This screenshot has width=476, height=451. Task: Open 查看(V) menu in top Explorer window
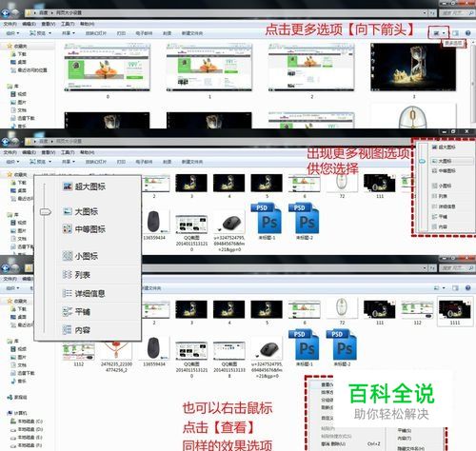point(49,24)
